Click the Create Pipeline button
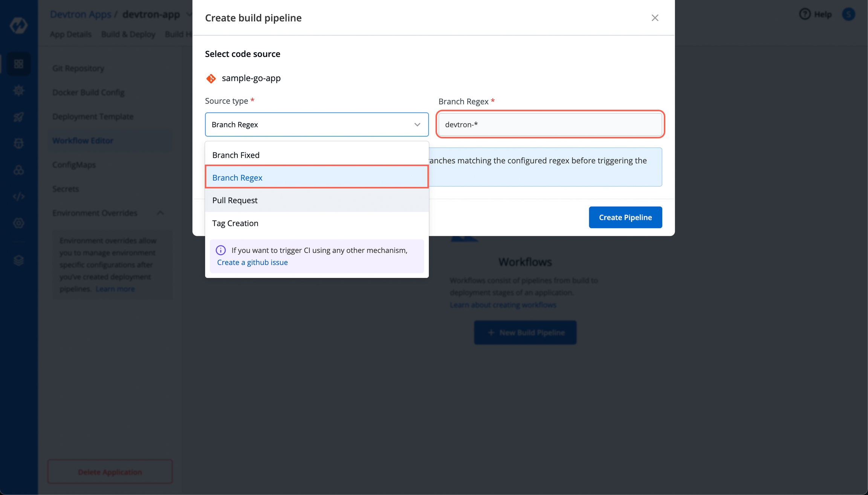Image resolution: width=868 pixels, height=495 pixels. (625, 217)
